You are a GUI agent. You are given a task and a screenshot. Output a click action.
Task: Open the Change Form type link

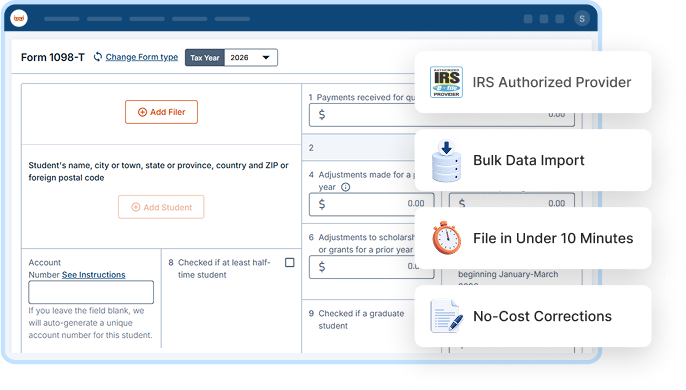tap(142, 57)
